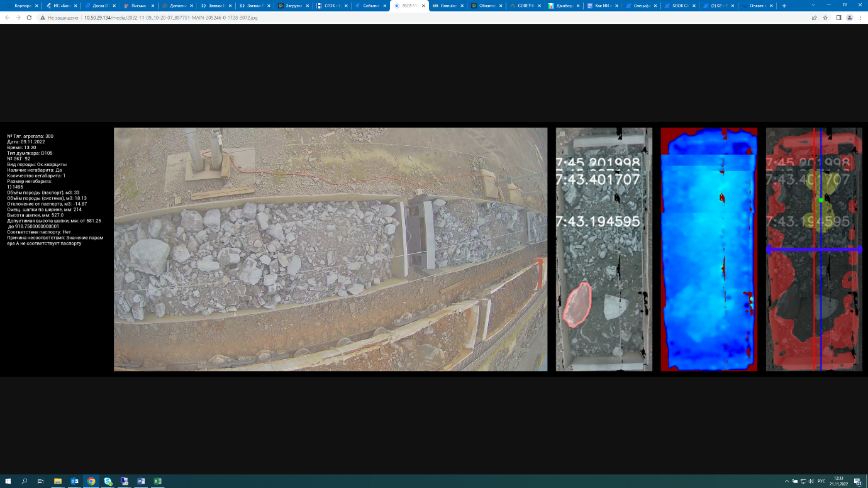Open Chrome's three-dot menu
868x488 pixels.
(x=860, y=18)
